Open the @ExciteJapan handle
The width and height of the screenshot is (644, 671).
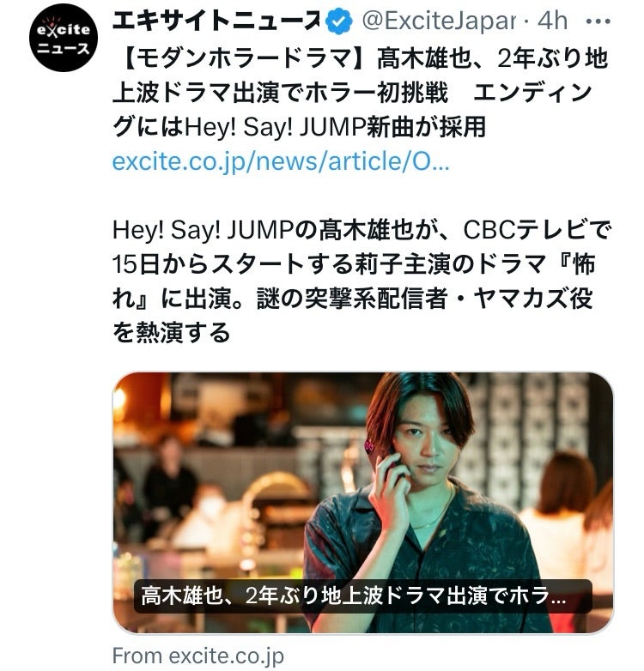coord(439,21)
